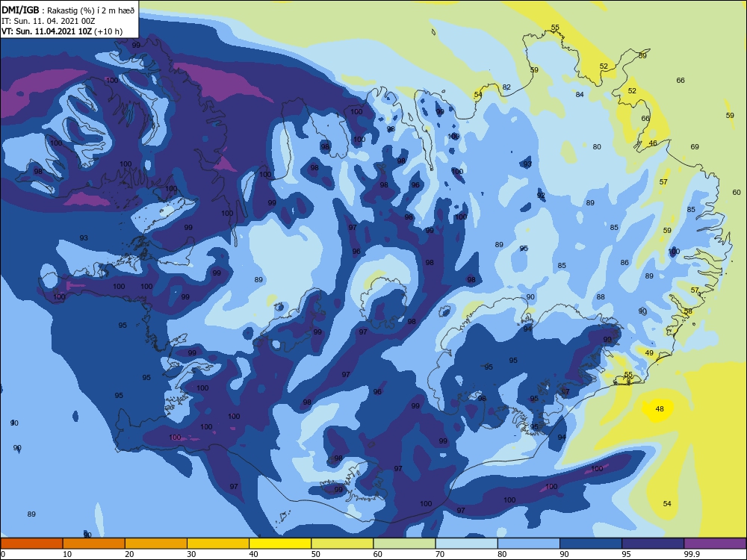Click the '49' humidity value in southeast
The width and height of the screenshot is (747, 560).
pyautogui.click(x=649, y=353)
